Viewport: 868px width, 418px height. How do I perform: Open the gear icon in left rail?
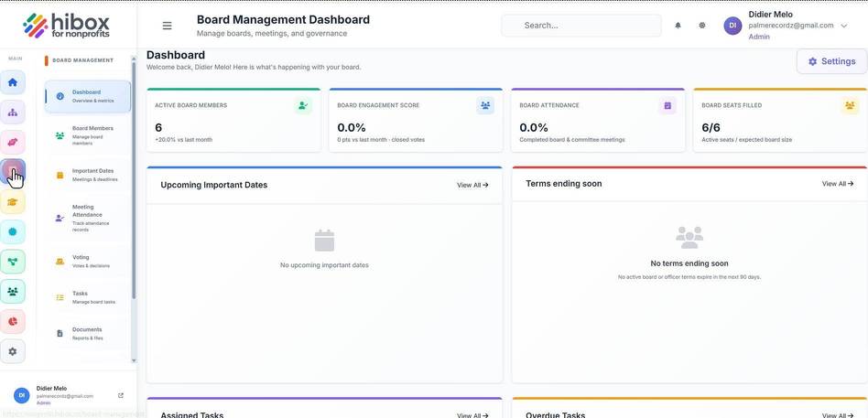[13, 351]
